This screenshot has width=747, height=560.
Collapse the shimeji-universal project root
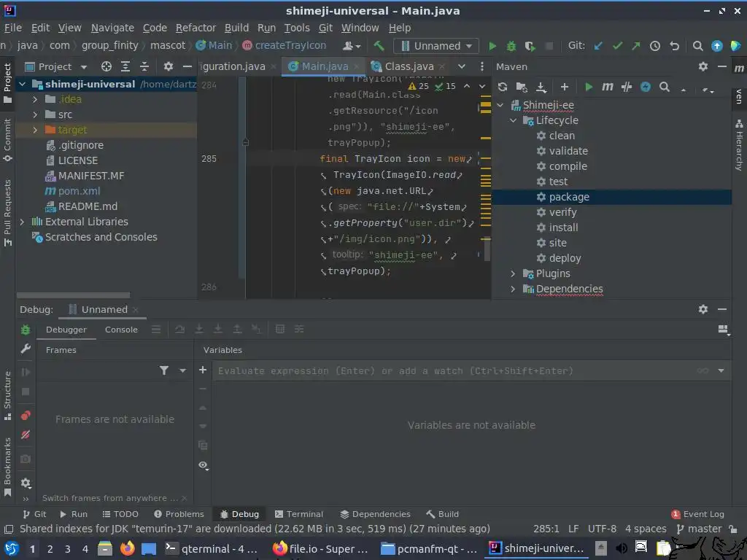(x=22, y=85)
